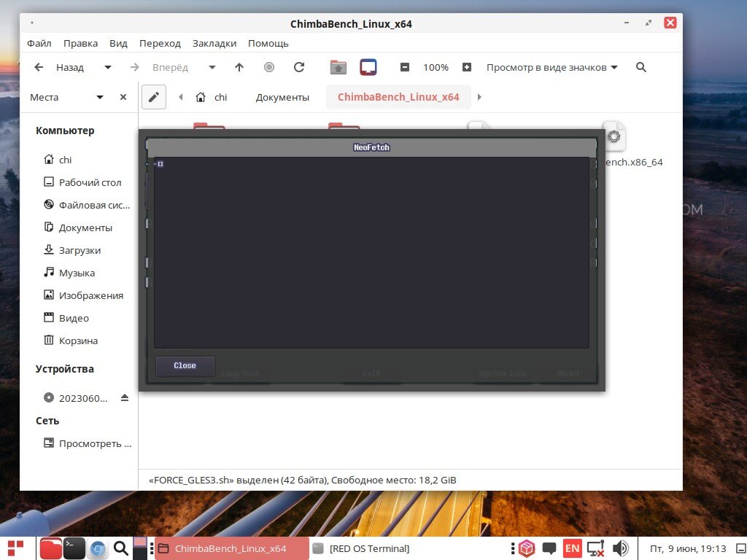Select the ench.x86_64 file name
Image resolution: width=747 pixels, height=560 pixels.
pyautogui.click(x=634, y=163)
